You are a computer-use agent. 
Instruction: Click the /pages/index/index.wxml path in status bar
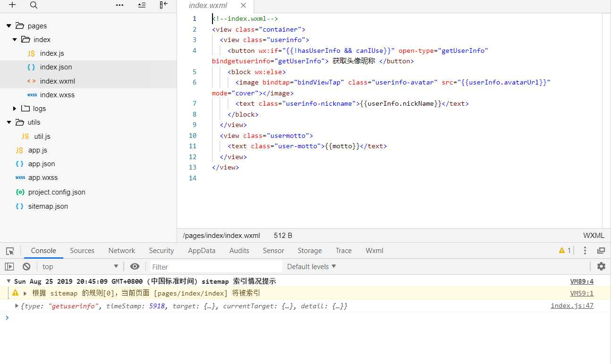221,236
